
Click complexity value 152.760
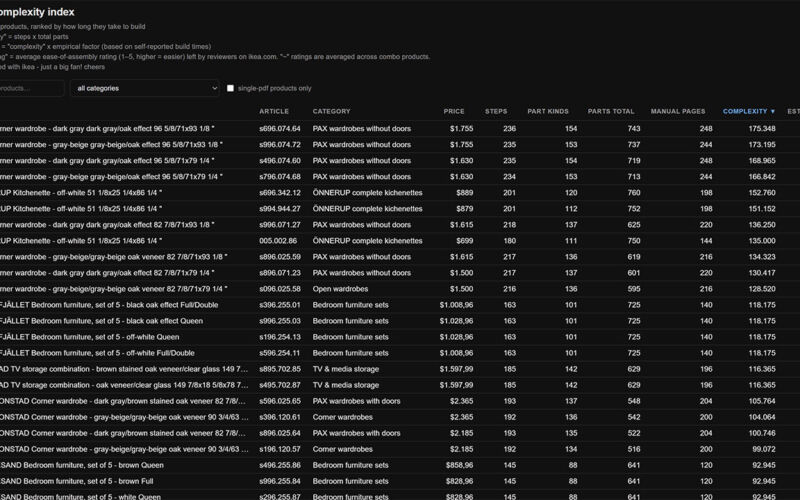click(762, 193)
